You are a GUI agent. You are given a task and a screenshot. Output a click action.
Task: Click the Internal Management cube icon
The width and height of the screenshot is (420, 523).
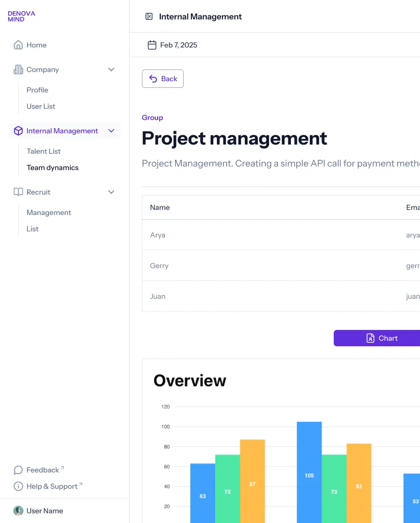click(x=18, y=131)
